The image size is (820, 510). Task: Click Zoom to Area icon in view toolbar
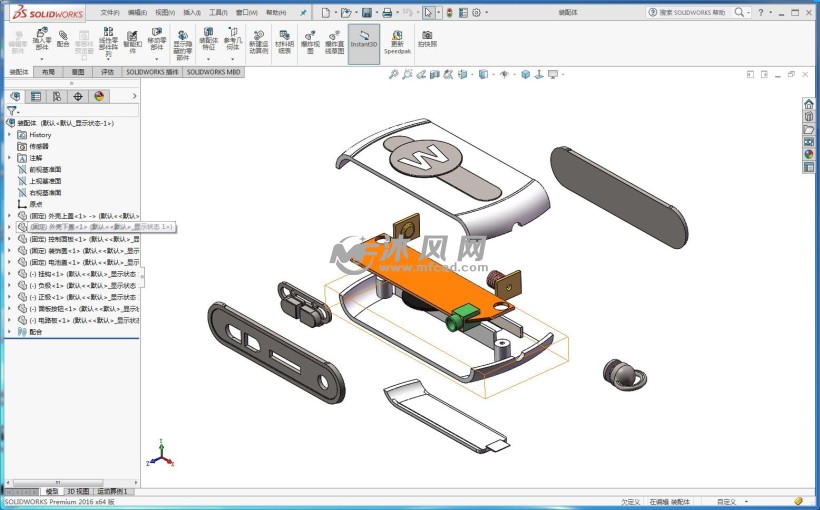click(x=407, y=75)
